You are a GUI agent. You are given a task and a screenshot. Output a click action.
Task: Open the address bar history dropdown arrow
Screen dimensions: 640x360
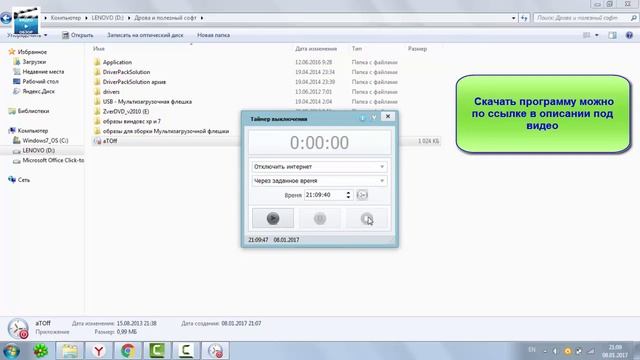[x=513, y=18]
